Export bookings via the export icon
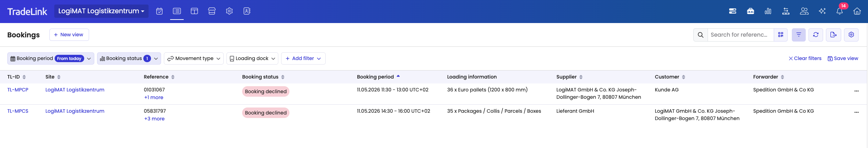The image size is (868, 148). 834,35
